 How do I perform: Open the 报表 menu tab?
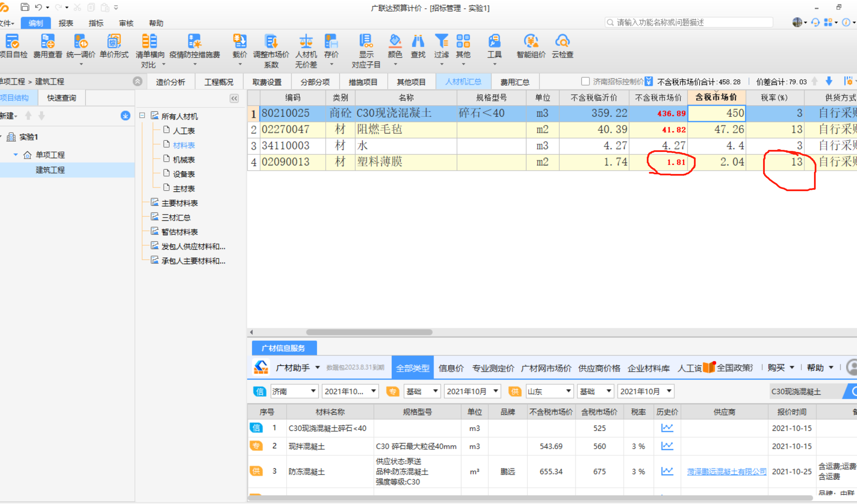click(x=66, y=23)
